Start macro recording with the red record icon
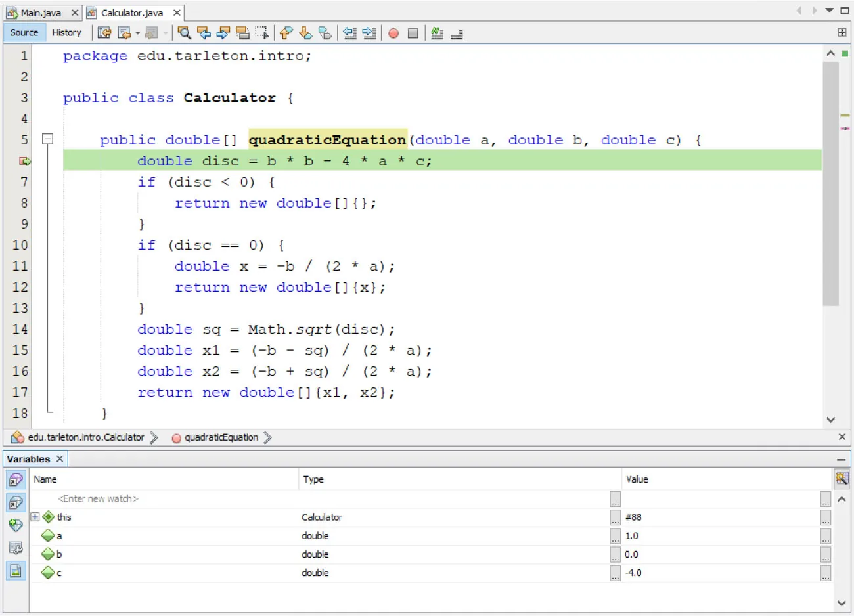 (x=393, y=33)
